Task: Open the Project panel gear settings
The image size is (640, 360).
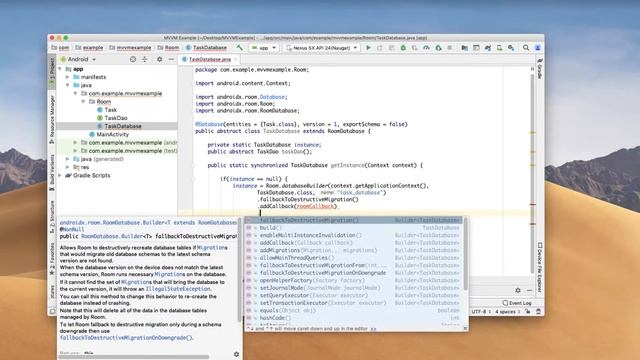Action: (x=160, y=59)
